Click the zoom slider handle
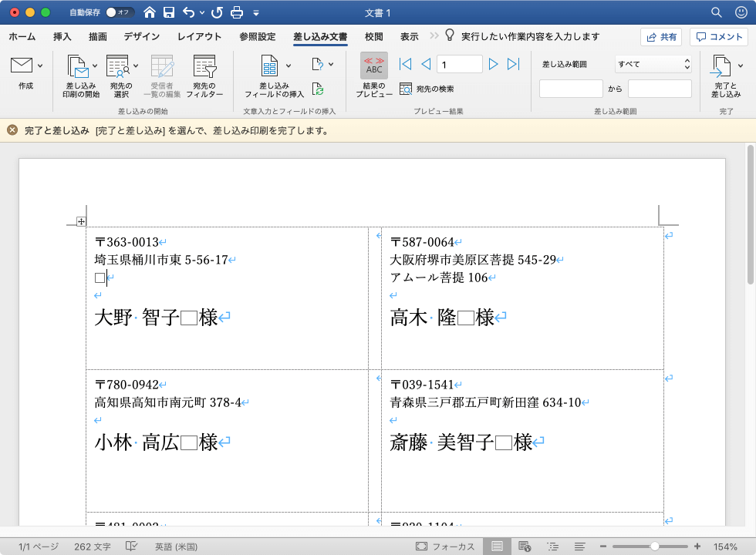Image resolution: width=756 pixels, height=555 pixels. click(654, 547)
